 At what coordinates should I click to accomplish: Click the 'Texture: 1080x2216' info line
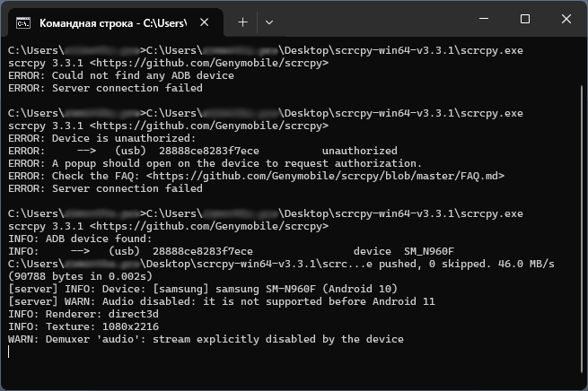point(83,326)
